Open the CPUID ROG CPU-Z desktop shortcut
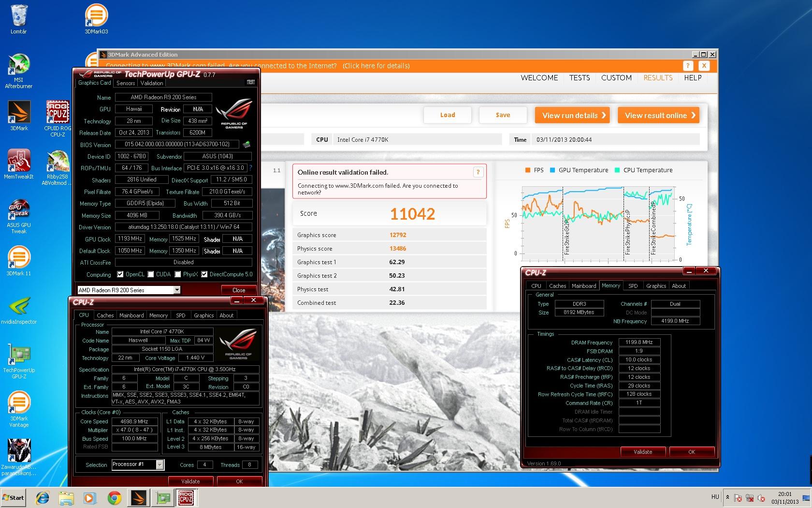This screenshot has height=508, width=812. coord(58,119)
